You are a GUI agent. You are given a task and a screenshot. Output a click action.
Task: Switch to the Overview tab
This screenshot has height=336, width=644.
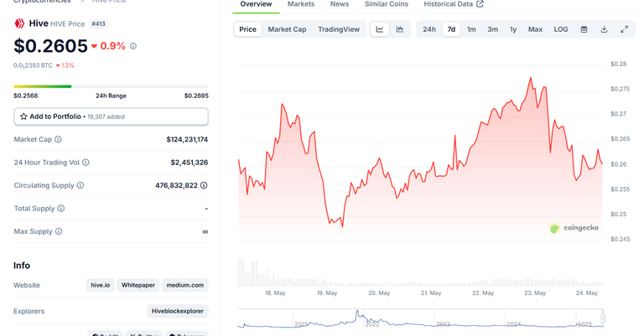click(x=256, y=4)
